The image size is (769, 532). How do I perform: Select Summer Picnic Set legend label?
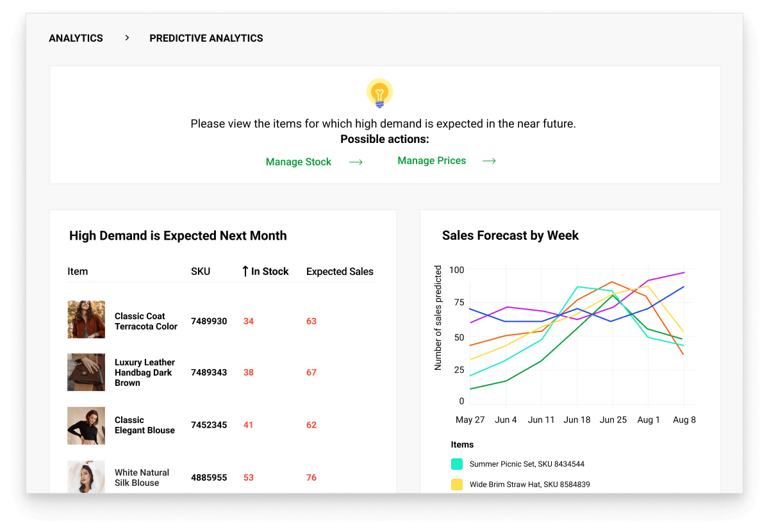click(526, 464)
